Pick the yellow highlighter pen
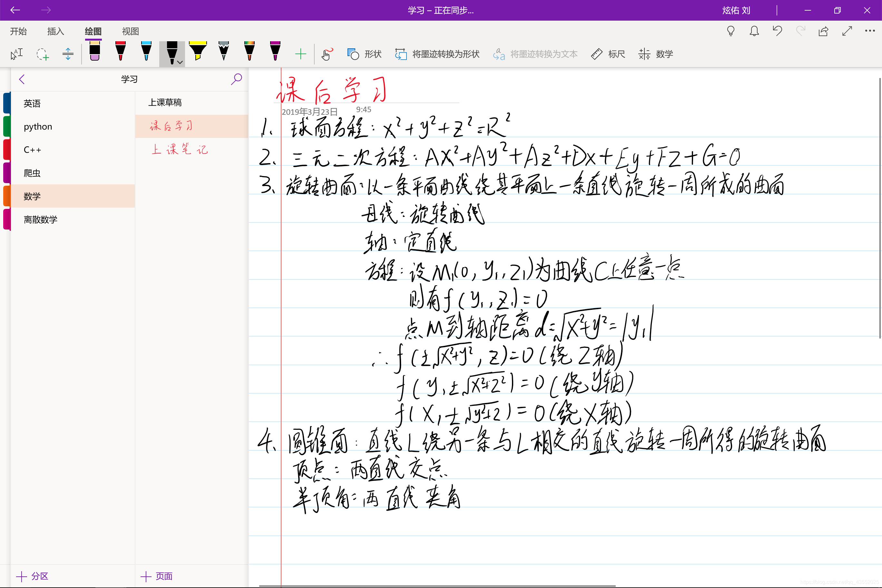Screen dimensions: 882x588 click(198, 51)
